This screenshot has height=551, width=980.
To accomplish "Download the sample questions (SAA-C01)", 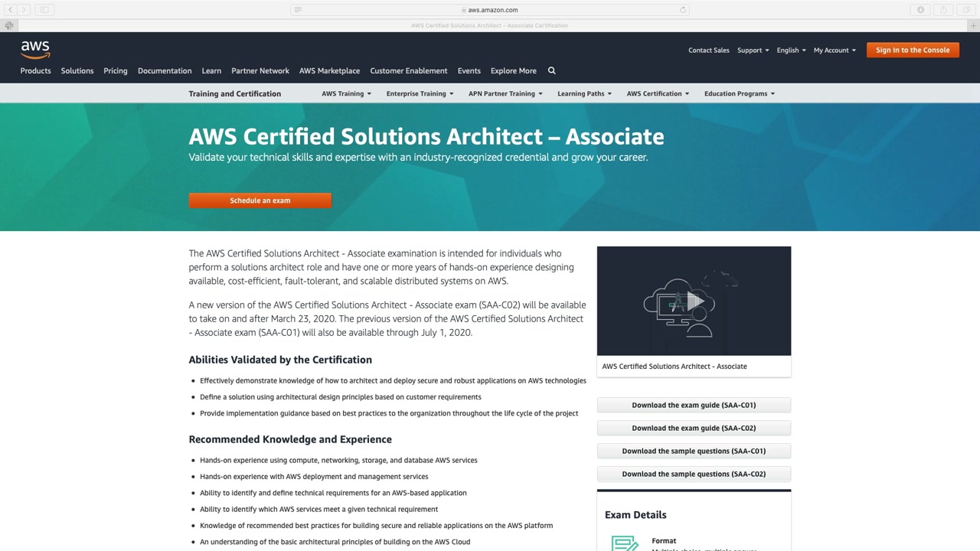I will tap(694, 451).
